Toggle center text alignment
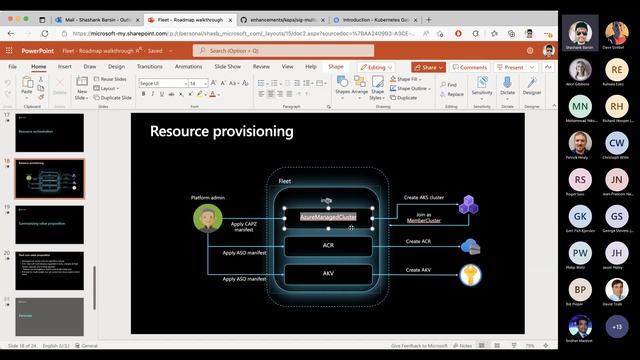This screenshot has height=360, width=640. coord(270,94)
